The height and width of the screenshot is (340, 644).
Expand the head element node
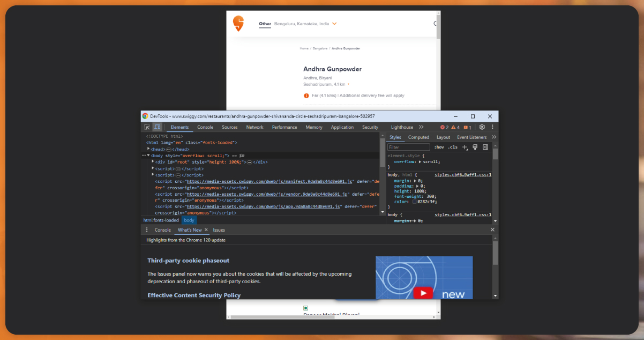pos(148,149)
